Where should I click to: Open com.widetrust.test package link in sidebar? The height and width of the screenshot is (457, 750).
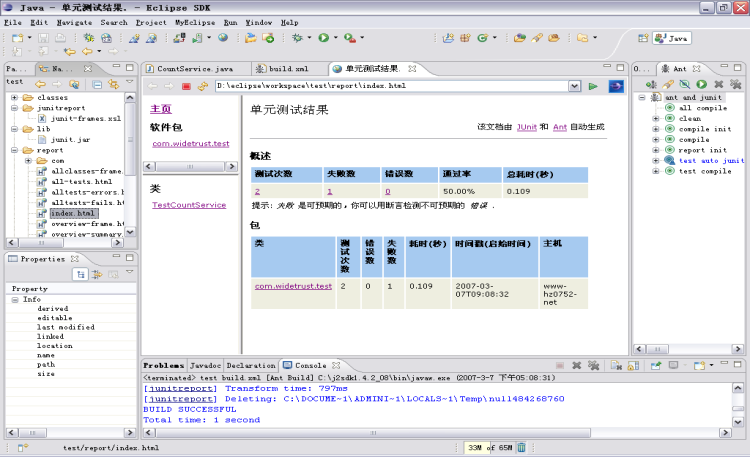[191, 144]
